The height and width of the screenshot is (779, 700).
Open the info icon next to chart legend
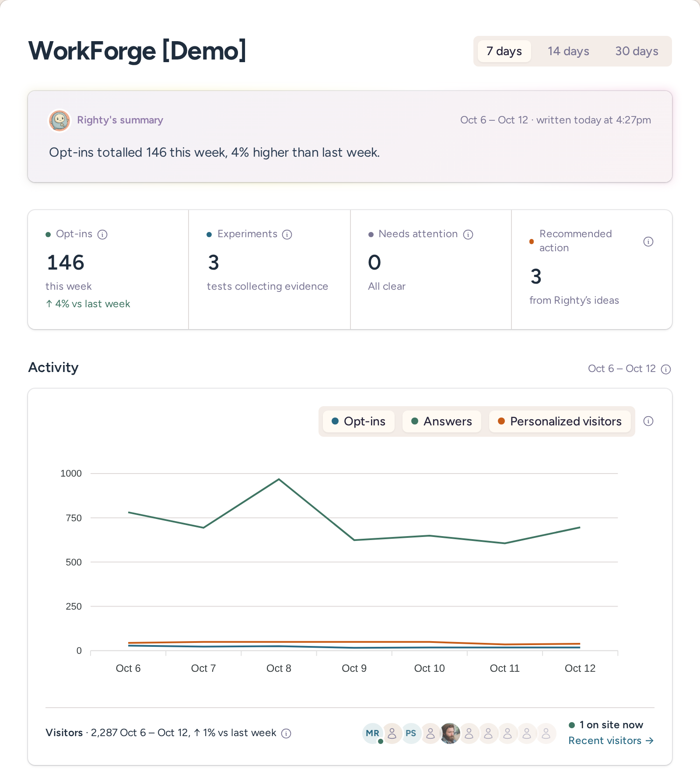[648, 421]
